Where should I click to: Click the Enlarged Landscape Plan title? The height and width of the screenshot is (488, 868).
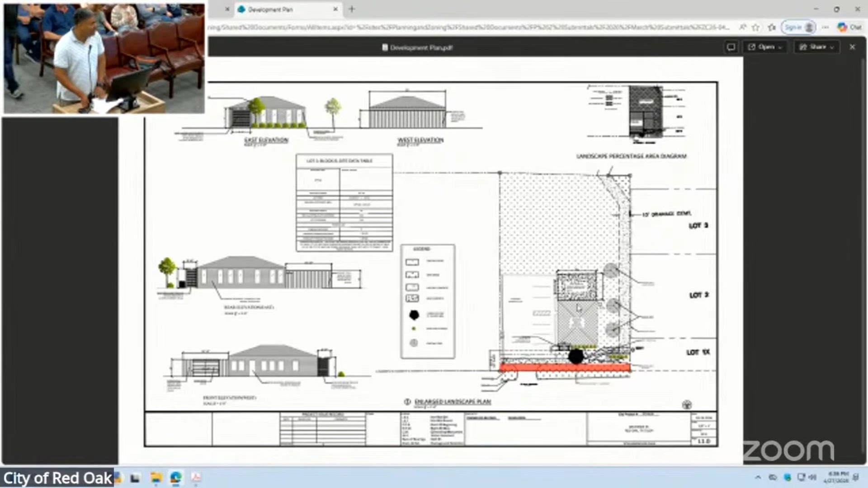coord(453,401)
